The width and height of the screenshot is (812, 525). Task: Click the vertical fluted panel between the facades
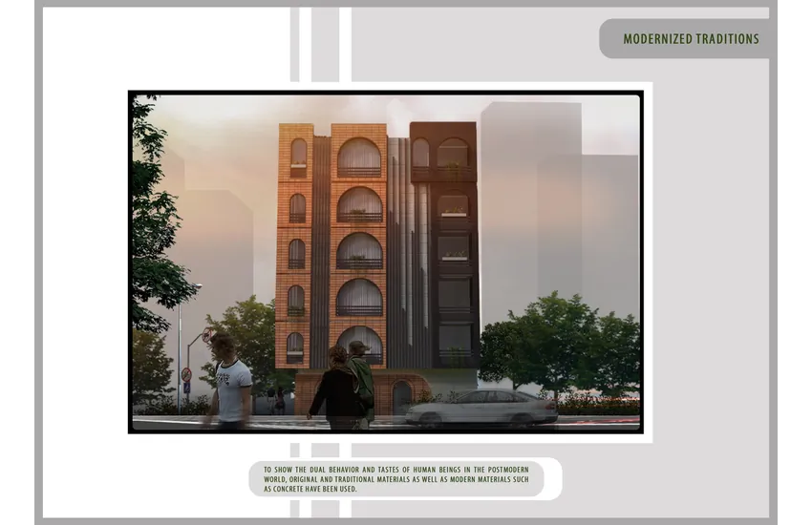(398, 248)
